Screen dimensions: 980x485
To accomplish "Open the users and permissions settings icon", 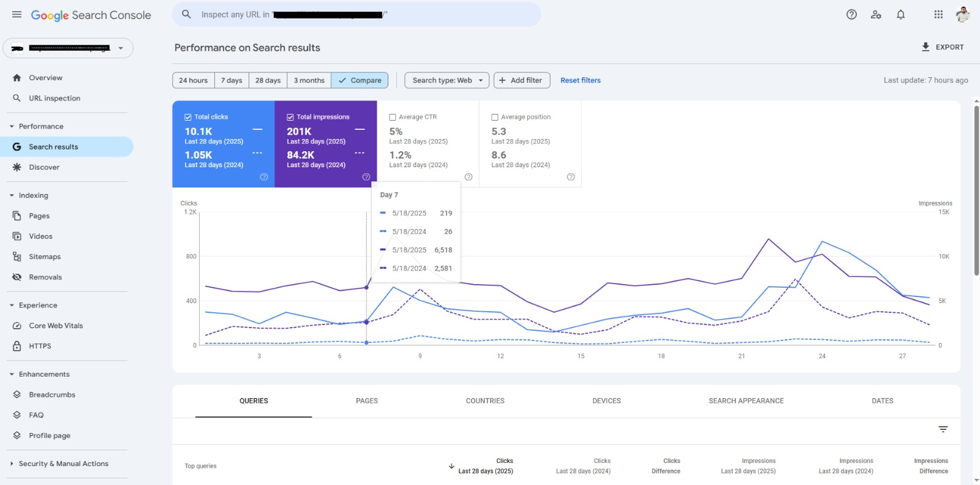I will pyautogui.click(x=876, y=15).
